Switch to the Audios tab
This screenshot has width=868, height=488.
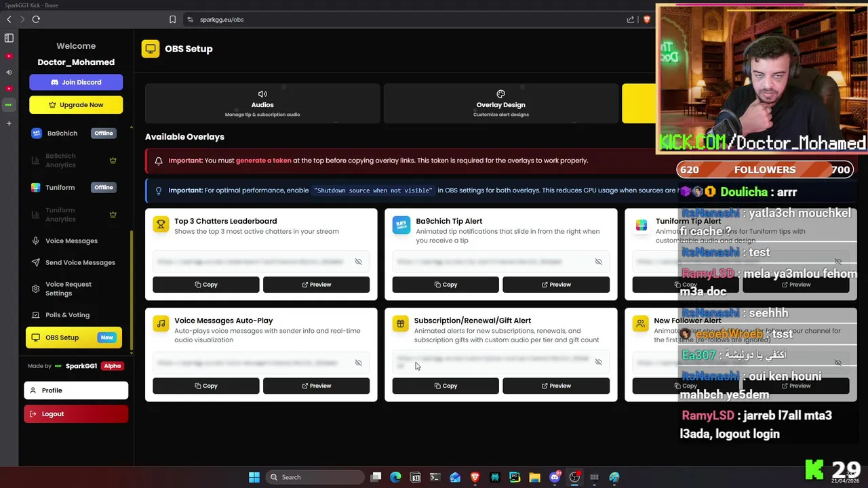[262, 103]
